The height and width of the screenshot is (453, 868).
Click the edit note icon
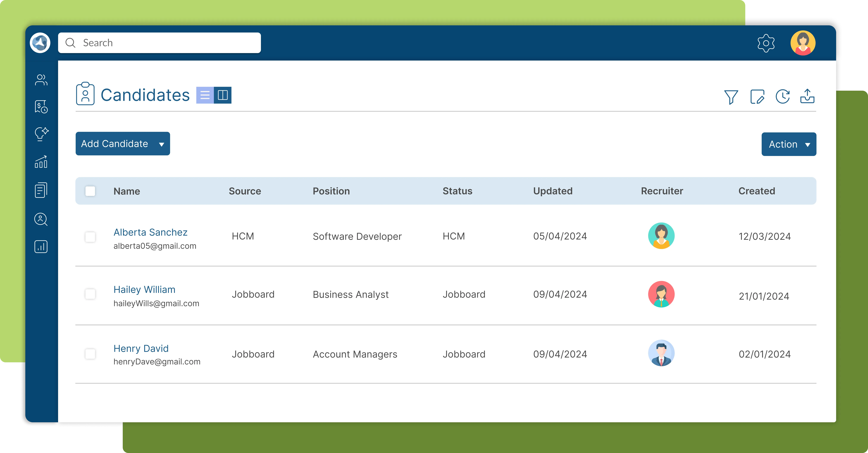[757, 97]
